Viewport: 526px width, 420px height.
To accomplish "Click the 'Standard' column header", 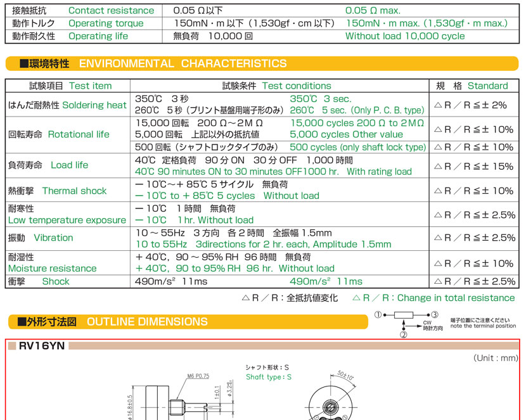I will pyautogui.click(x=488, y=86).
